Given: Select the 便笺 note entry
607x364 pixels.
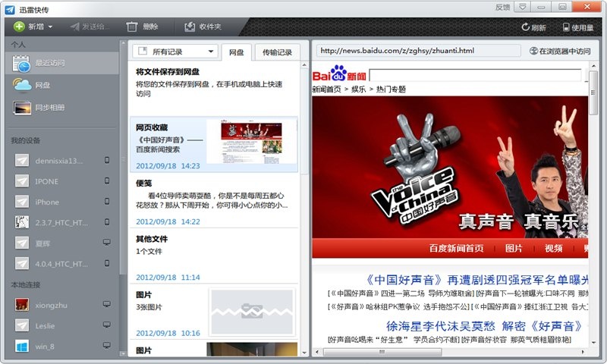Looking at the screenshot, I should pyautogui.click(x=214, y=201).
